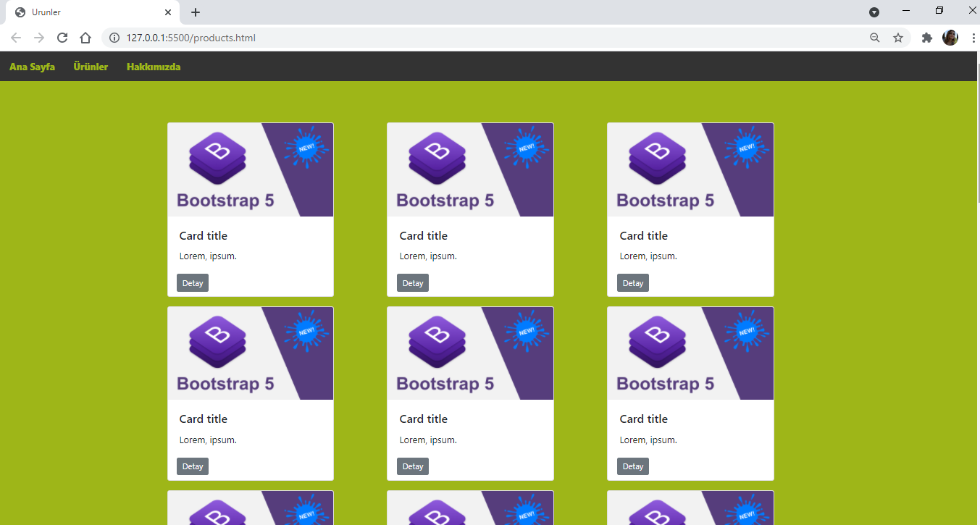Screen dimensions: 980x525
Task: Click the zoom magnifier icon in address bar
Action: point(875,38)
